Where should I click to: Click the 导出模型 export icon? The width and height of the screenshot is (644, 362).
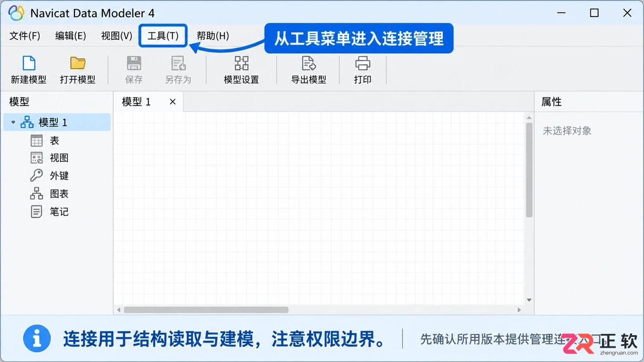[x=309, y=63]
